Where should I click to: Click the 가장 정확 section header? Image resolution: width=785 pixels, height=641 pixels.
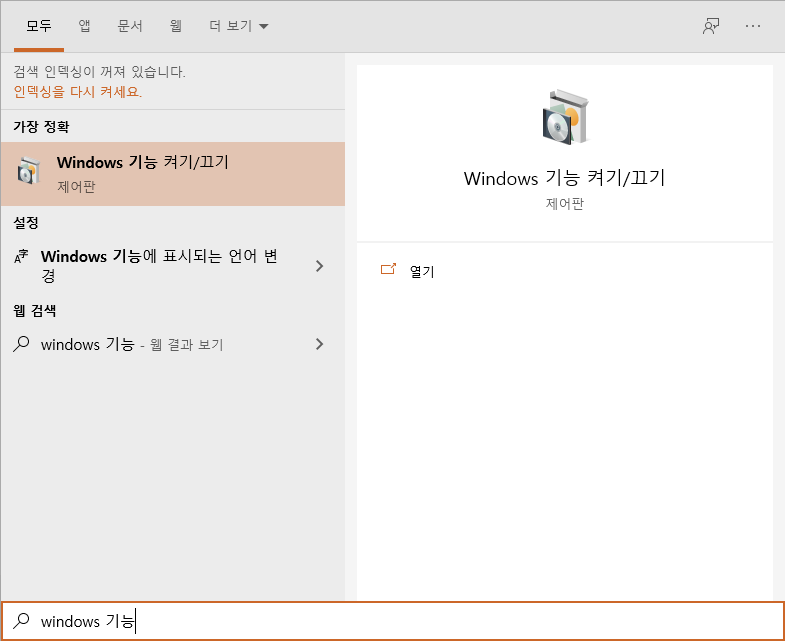[x=41, y=127]
